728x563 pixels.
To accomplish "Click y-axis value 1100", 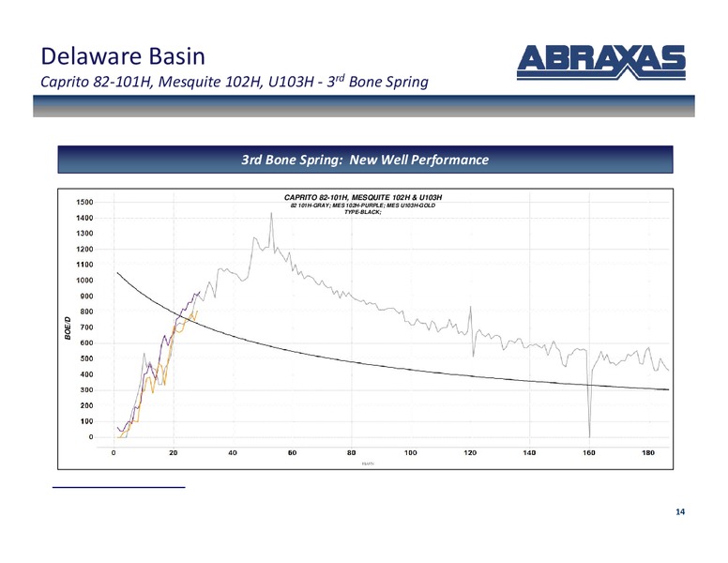I will (84, 265).
